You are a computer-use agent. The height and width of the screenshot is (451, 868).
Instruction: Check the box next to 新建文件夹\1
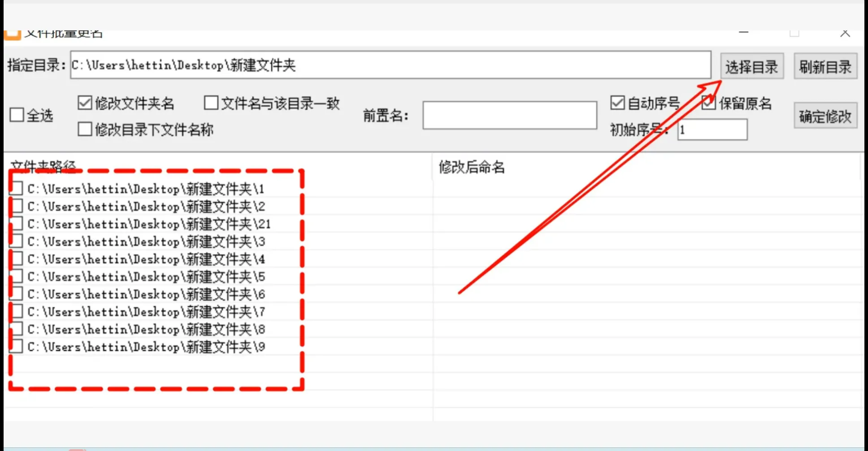tap(16, 188)
